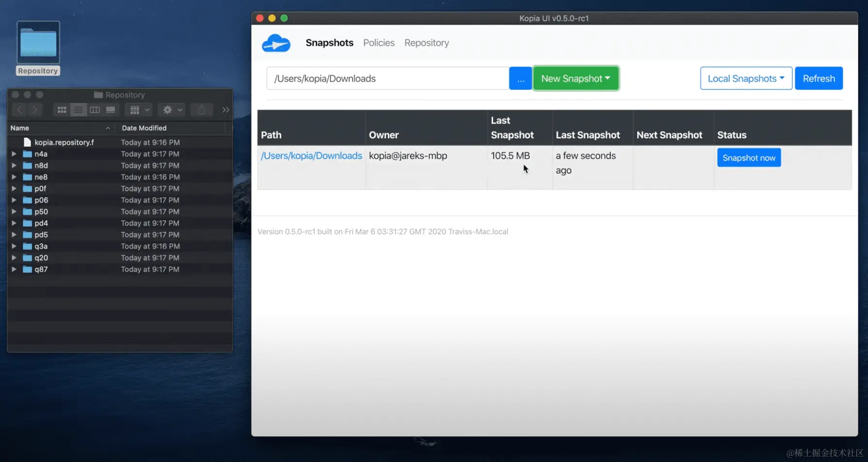Sort Finder list by Name column

click(x=61, y=128)
